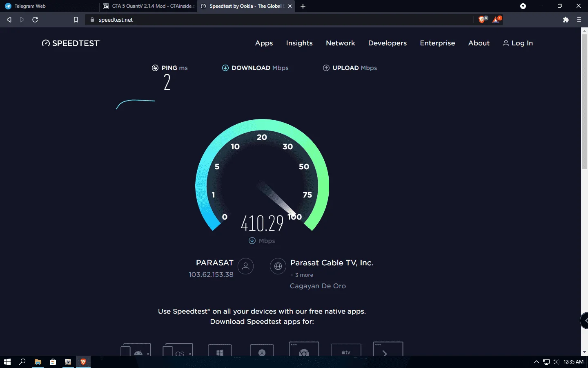Open the Windows Start menu

[x=7, y=362]
